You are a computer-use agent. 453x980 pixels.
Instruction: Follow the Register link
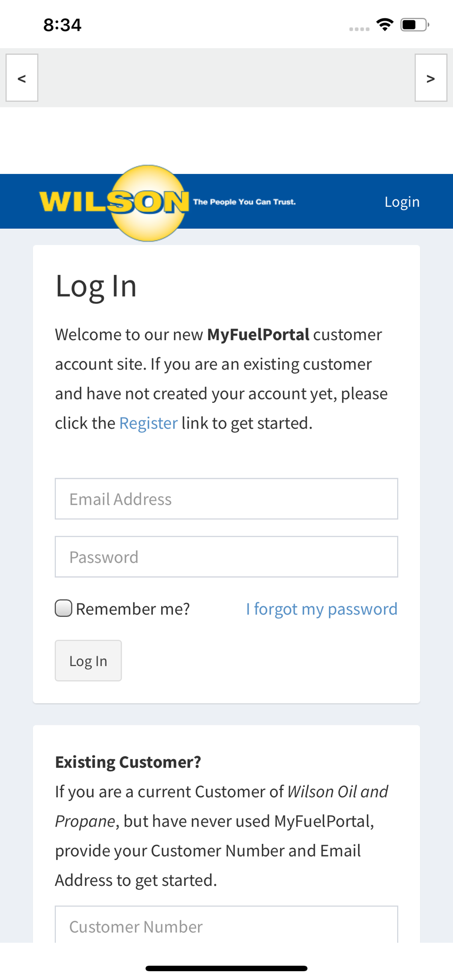click(x=148, y=423)
